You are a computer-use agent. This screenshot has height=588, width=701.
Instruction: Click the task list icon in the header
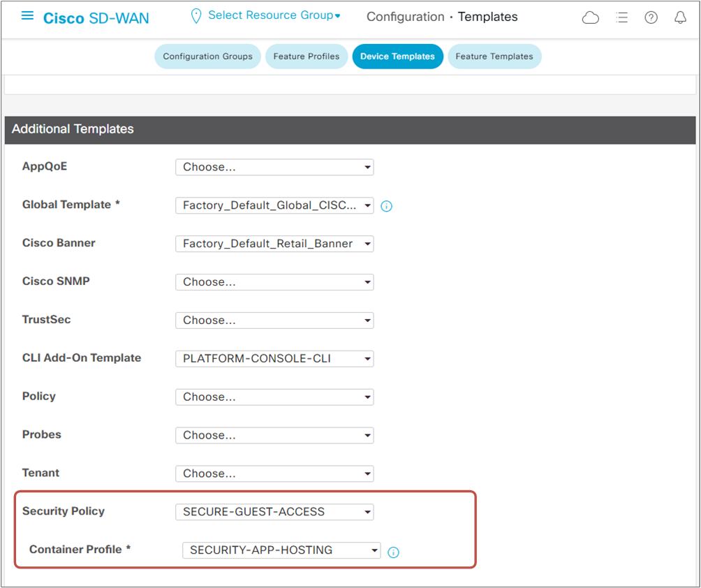621,17
